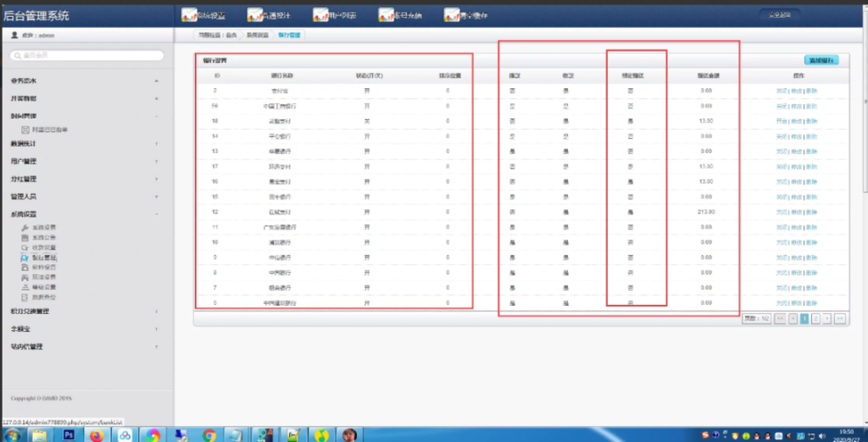Collapse the 系统设置 sidebar section
This screenshot has height=442, width=868.
click(156, 214)
